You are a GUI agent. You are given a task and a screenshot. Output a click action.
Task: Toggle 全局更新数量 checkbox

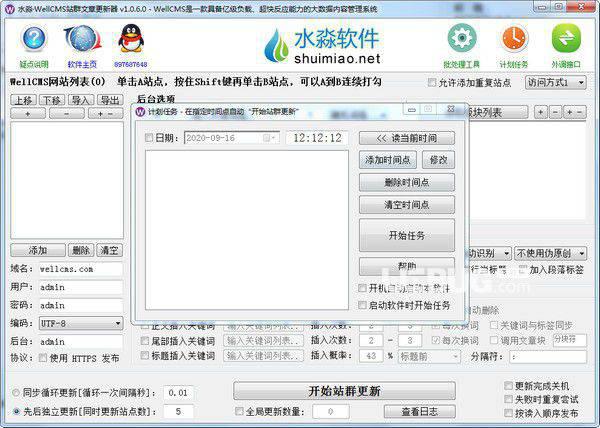point(239,411)
